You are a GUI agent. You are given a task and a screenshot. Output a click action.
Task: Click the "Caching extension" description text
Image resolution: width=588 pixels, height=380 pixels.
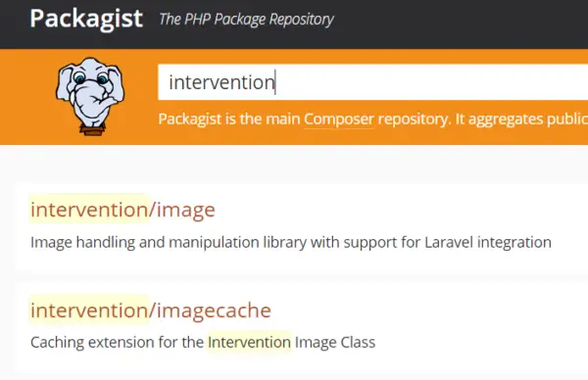click(203, 342)
